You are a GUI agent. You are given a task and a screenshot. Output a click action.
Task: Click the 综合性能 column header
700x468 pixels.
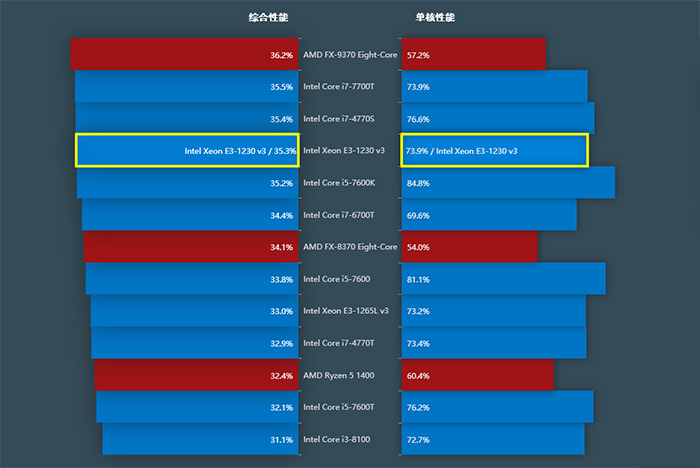pos(270,17)
